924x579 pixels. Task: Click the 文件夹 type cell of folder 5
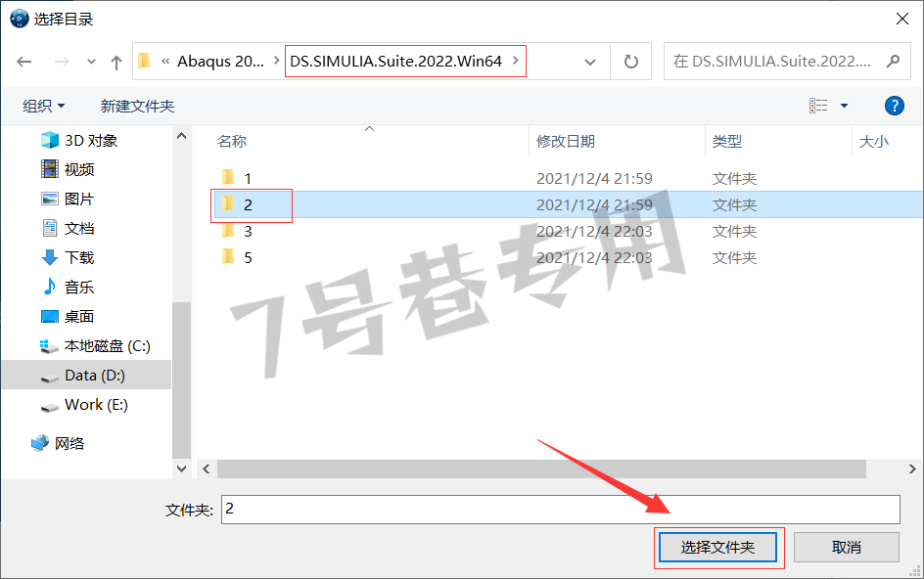[734, 258]
